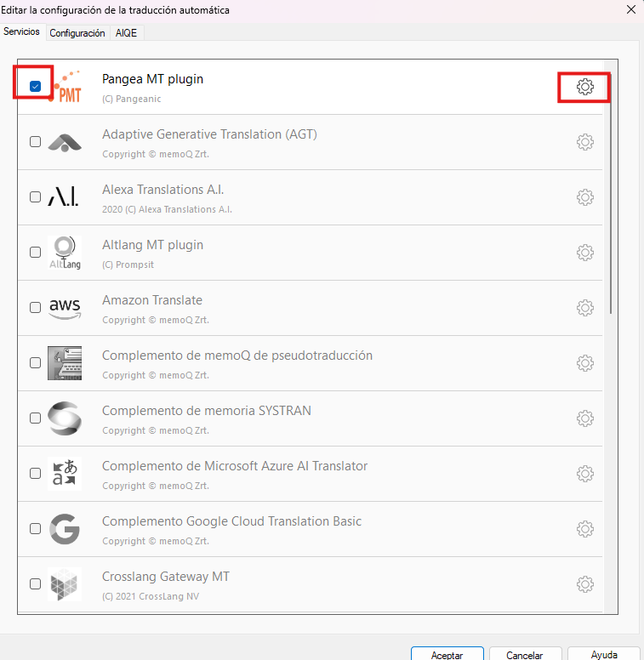Click the Cancelar button
The image size is (644, 660).
524,655
